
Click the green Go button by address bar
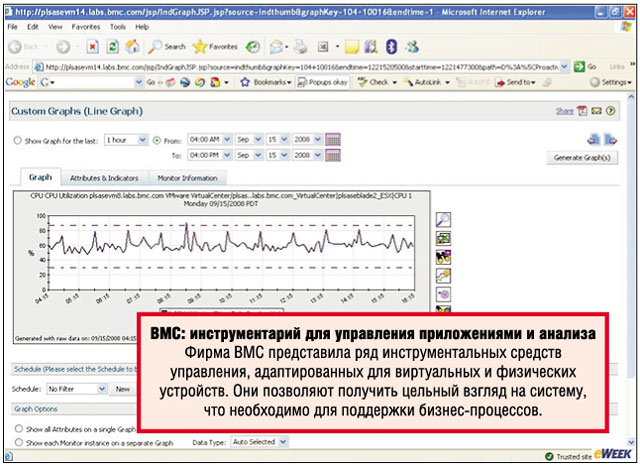point(585,67)
